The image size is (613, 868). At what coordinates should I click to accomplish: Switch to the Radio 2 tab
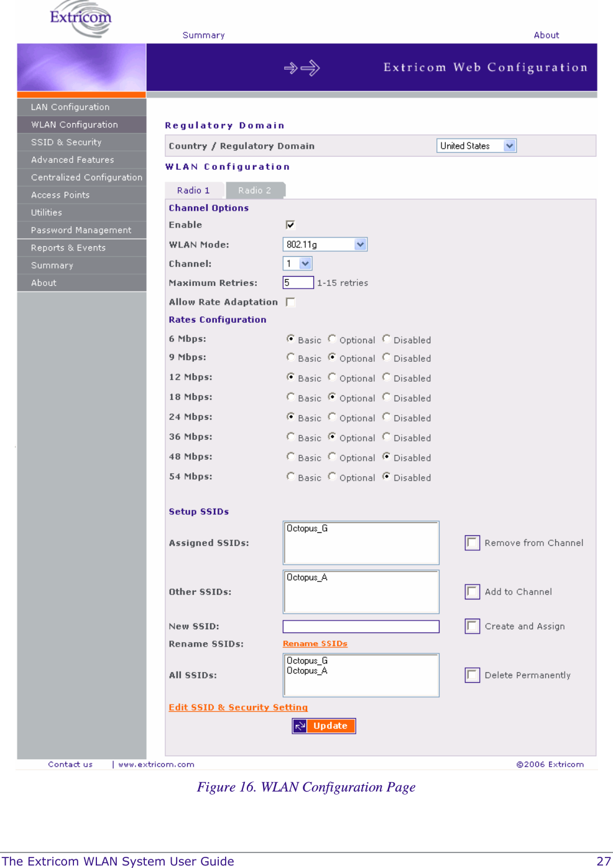coord(255,190)
